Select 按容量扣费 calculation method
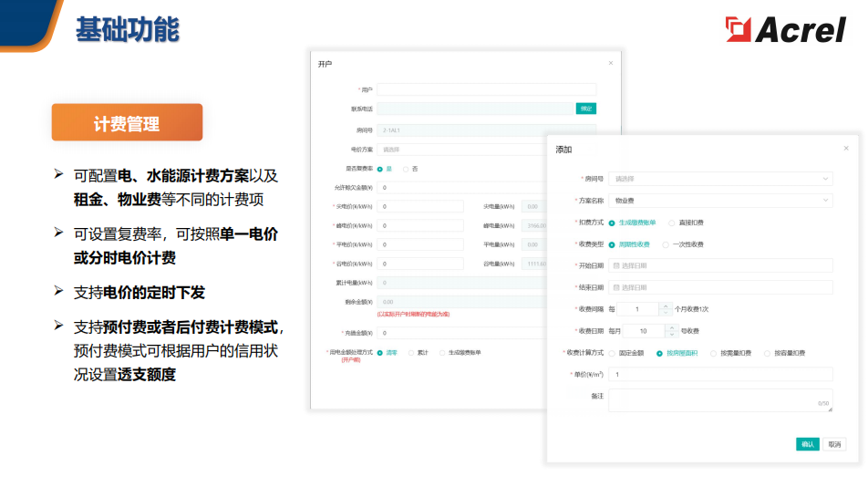 [784, 353]
